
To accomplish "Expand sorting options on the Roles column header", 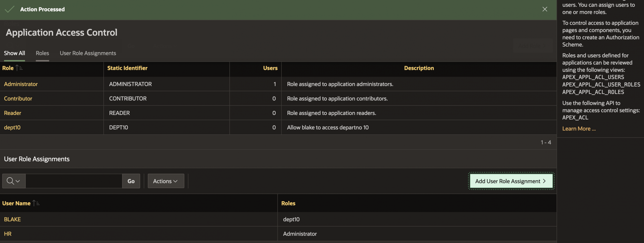I will click(x=289, y=203).
